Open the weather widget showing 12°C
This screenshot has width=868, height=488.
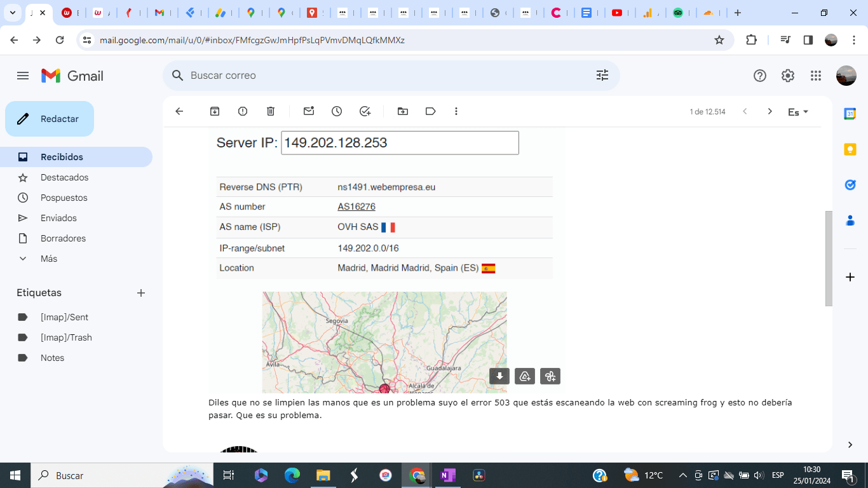(x=643, y=475)
